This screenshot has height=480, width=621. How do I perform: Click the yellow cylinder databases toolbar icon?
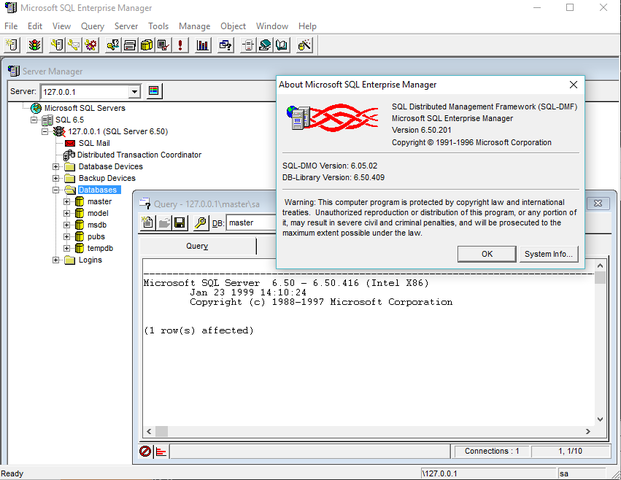tap(146, 45)
